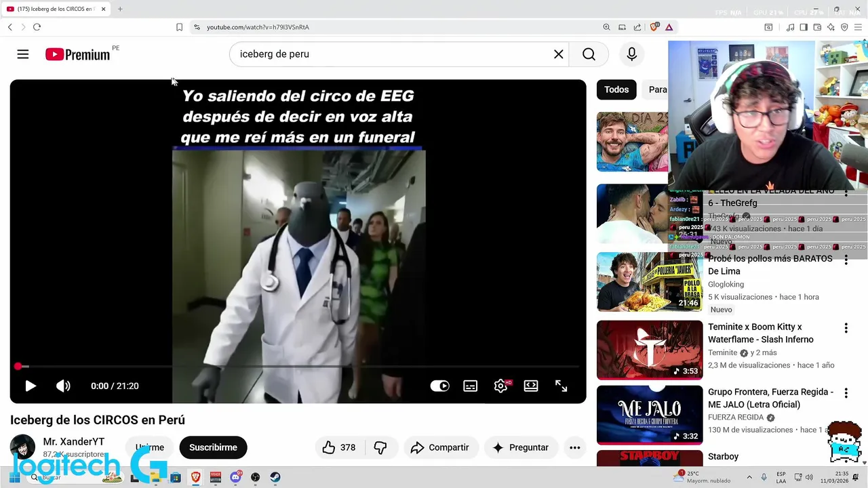Like the video with 378 likes
868x488 pixels.
pyautogui.click(x=339, y=447)
